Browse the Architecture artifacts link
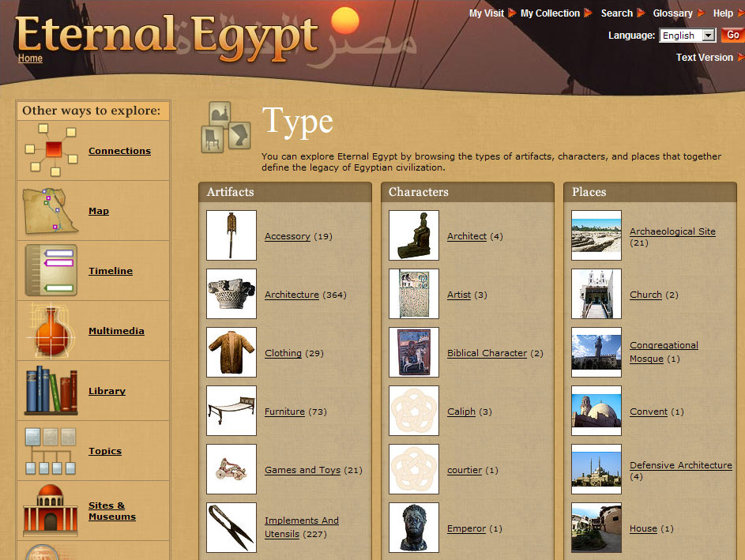The width and height of the screenshot is (745, 560). coord(292,295)
